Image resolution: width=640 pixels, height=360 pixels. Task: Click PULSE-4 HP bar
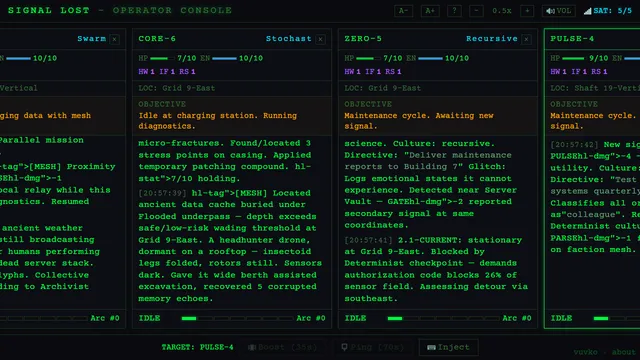coord(574,58)
